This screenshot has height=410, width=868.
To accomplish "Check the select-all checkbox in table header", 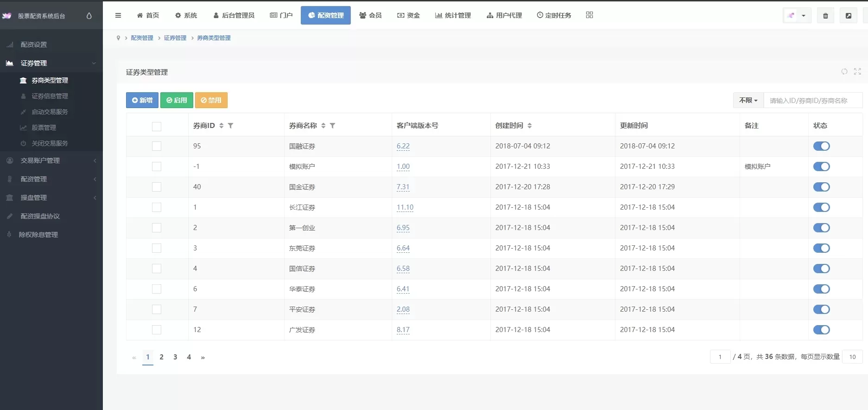I will pos(157,126).
